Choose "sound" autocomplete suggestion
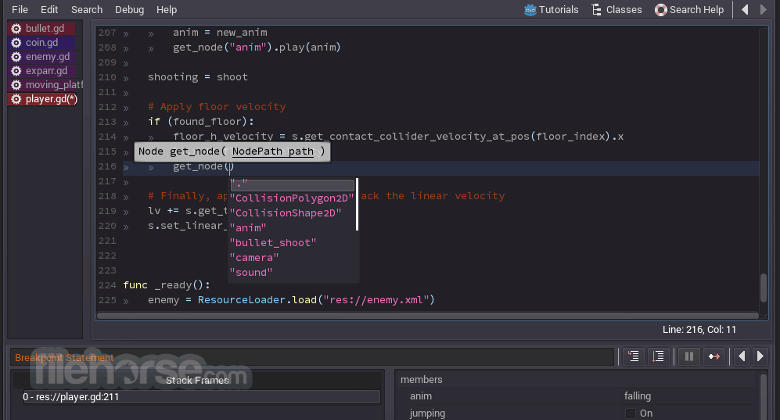Screen dimensions: 780x420 click(251, 273)
